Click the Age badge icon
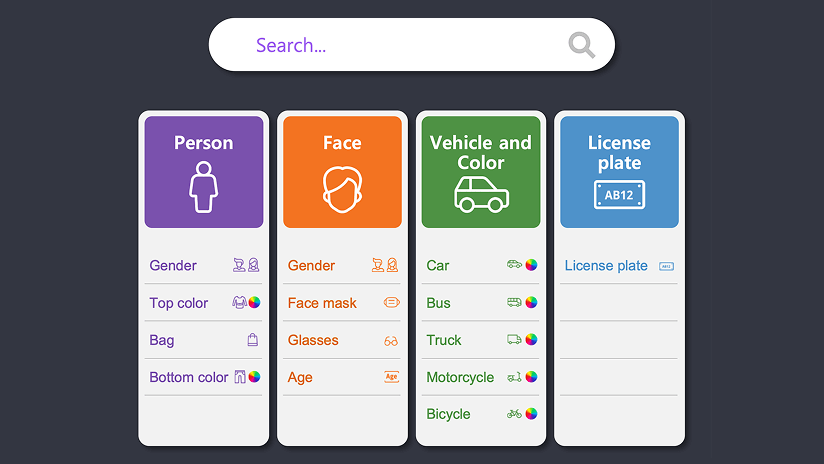This screenshot has height=464, width=824. point(391,377)
